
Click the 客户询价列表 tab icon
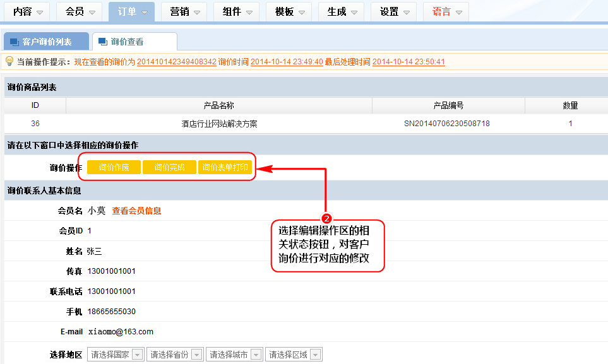point(14,42)
